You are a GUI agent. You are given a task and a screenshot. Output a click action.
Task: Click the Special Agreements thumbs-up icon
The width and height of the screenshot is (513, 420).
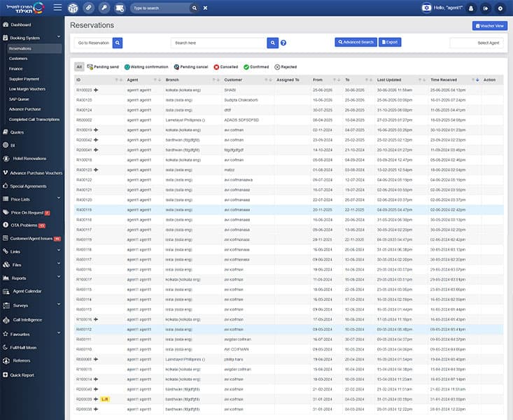(6, 186)
